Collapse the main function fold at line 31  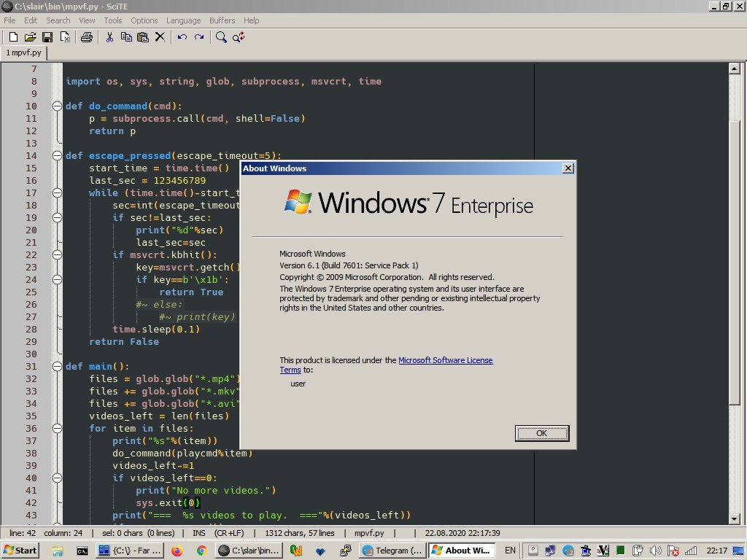pos(57,366)
